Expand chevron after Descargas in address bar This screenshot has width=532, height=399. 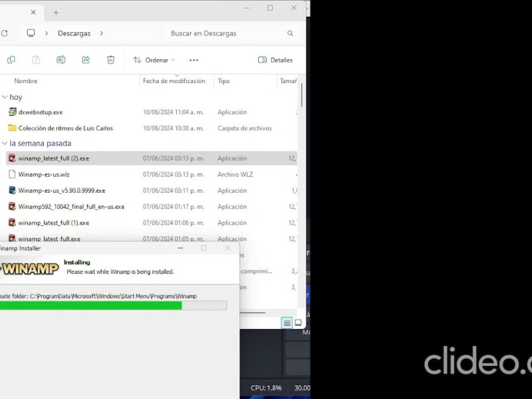pyautogui.click(x=102, y=33)
